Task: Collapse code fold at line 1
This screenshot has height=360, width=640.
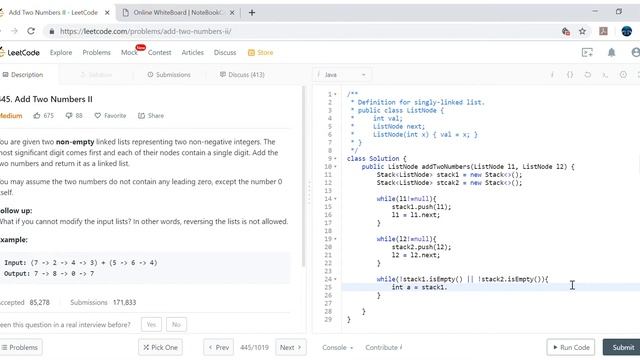Action: (336, 94)
